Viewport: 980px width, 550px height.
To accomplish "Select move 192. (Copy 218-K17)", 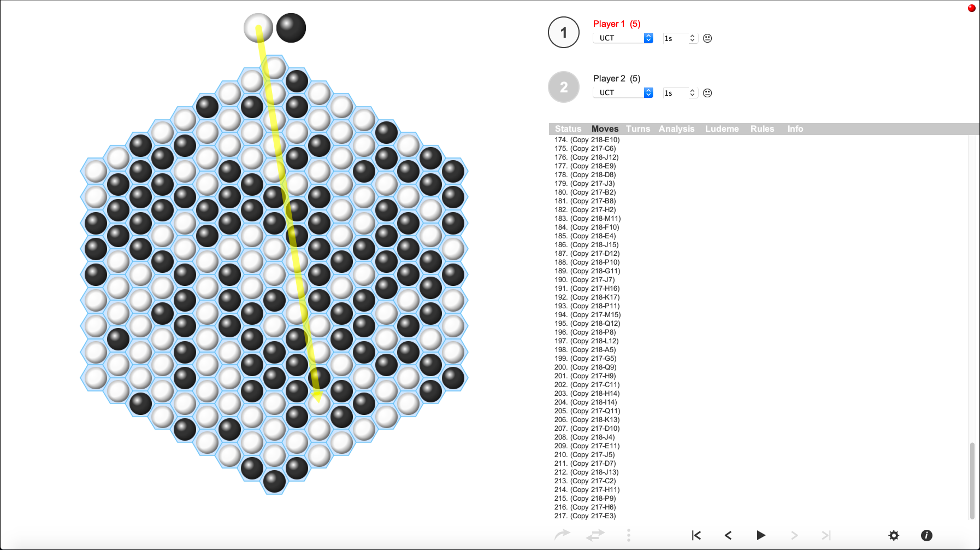I will 587,297.
